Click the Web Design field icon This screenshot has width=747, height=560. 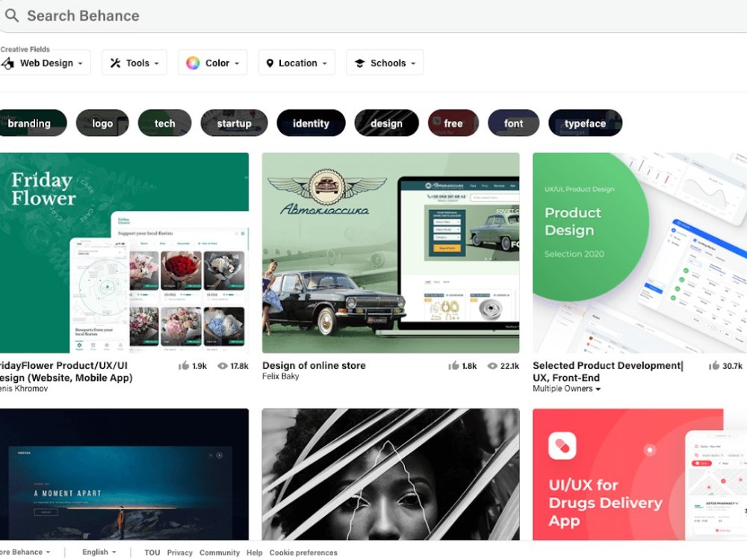(7, 63)
